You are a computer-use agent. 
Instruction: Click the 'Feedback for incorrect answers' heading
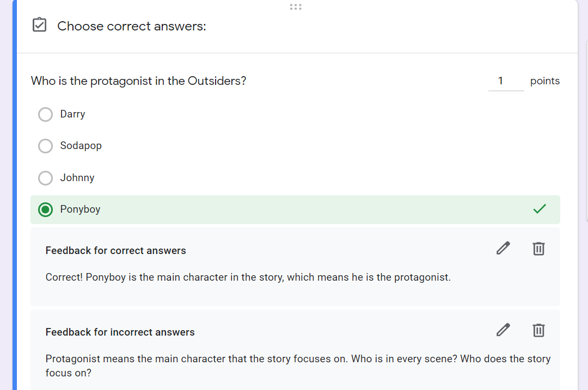tap(120, 332)
